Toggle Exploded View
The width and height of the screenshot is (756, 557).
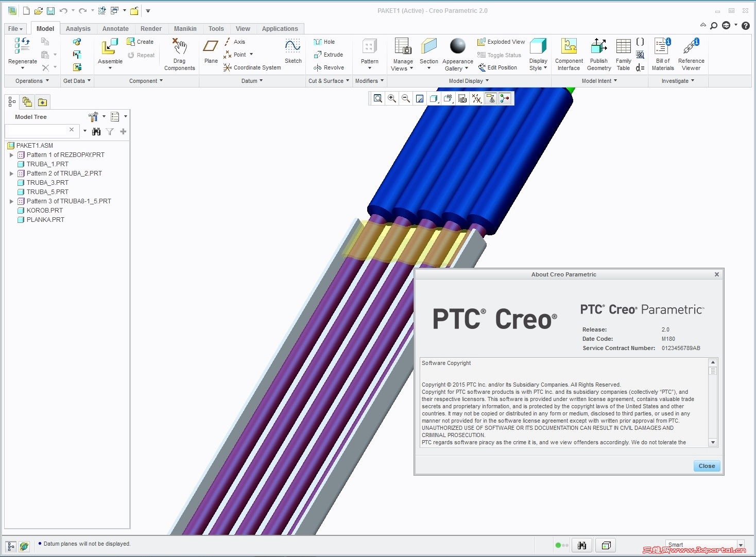(x=501, y=42)
